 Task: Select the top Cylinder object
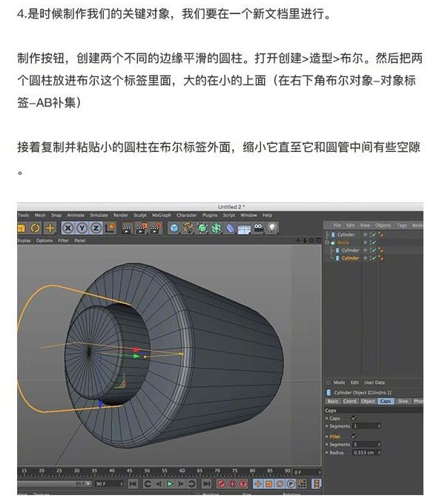tap(346, 235)
